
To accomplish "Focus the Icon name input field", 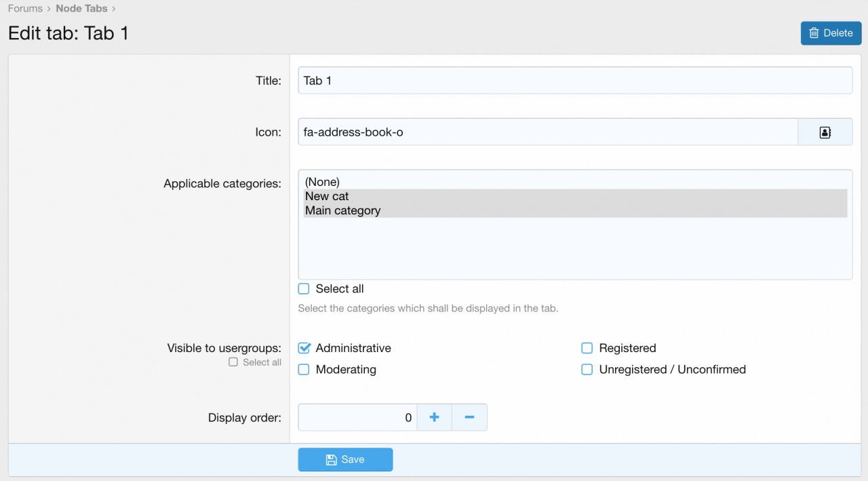I will pyautogui.click(x=547, y=132).
